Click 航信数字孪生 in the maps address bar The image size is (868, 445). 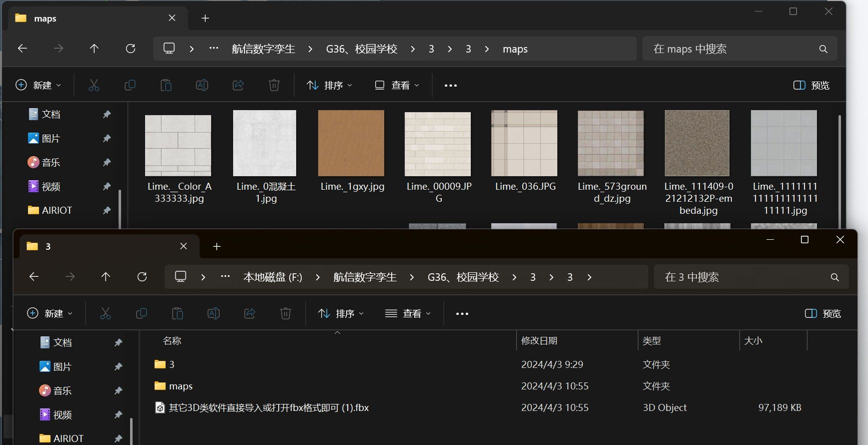pyautogui.click(x=264, y=49)
